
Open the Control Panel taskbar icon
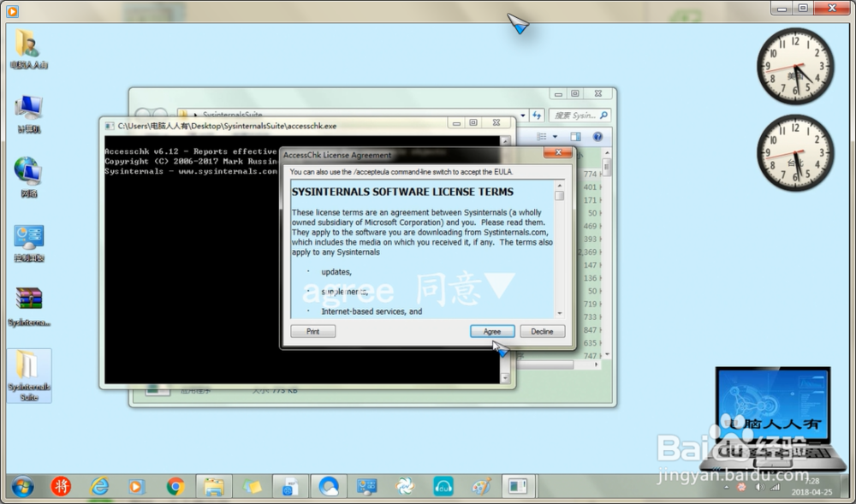(x=366, y=486)
